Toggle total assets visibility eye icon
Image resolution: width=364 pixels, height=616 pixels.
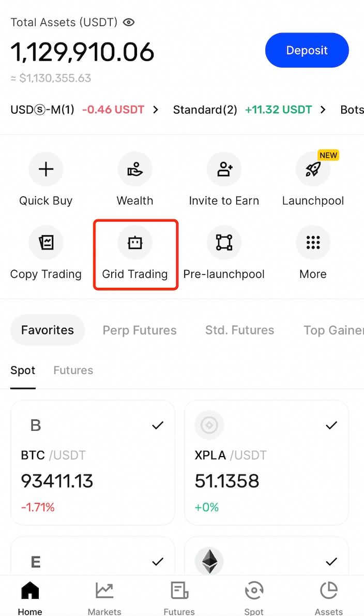(x=129, y=22)
